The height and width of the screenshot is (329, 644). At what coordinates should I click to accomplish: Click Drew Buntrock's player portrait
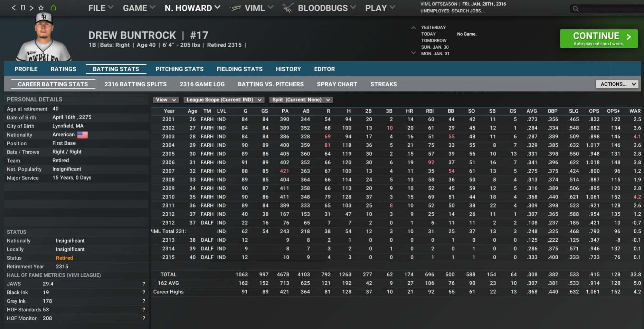(44, 37)
